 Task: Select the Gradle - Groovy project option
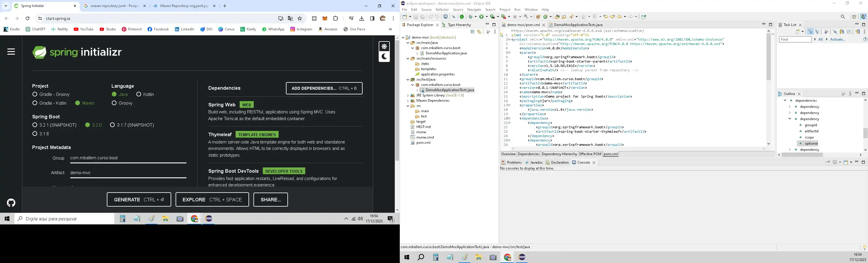[x=51, y=94]
